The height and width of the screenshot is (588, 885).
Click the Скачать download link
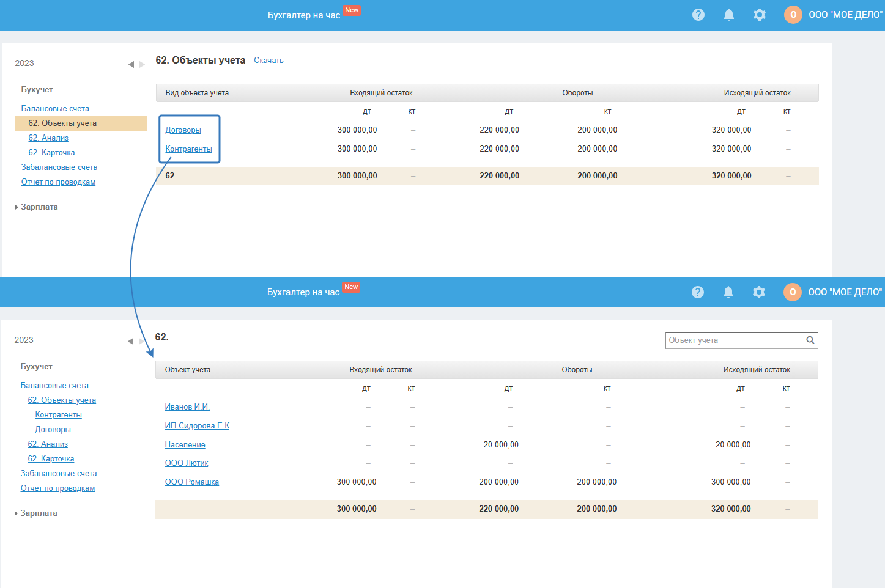268,61
